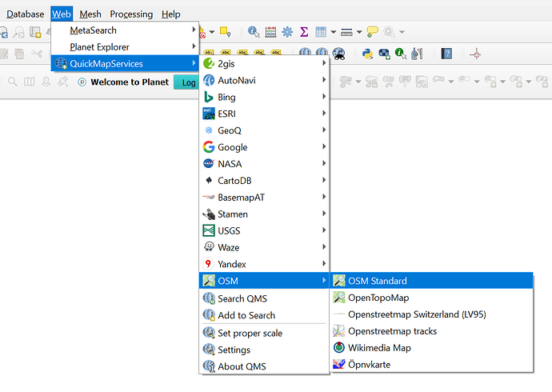Expand the Google maps submenu
552x392 pixels.
[x=264, y=147]
